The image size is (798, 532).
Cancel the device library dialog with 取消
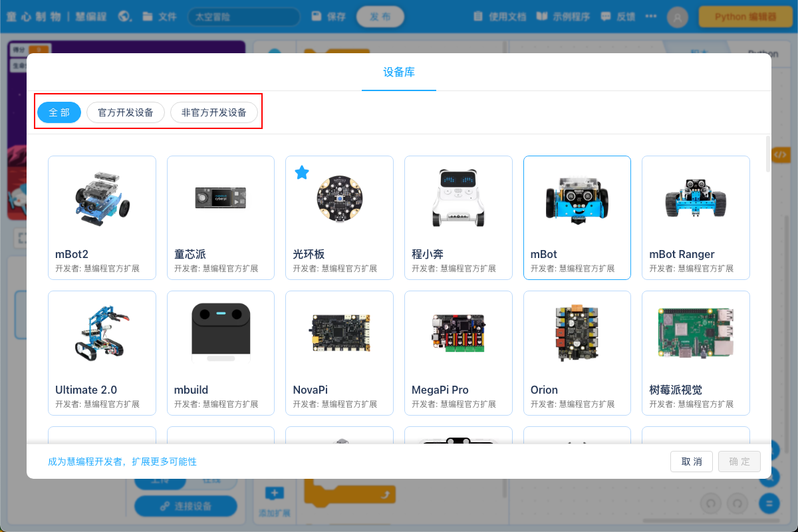coord(692,462)
